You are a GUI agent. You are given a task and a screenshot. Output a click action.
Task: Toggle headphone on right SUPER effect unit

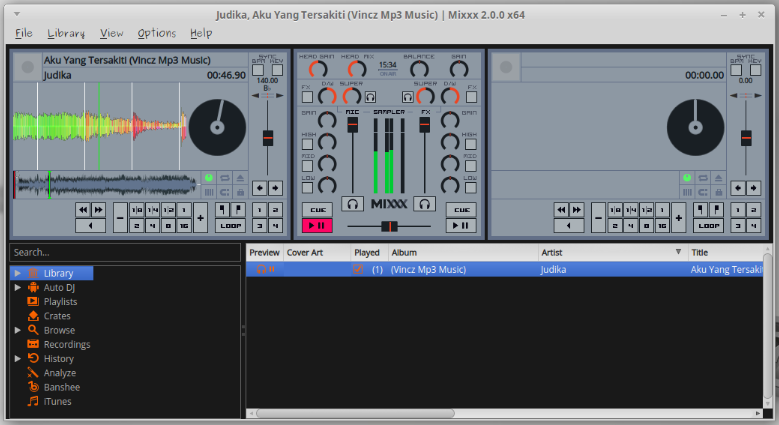point(407,97)
